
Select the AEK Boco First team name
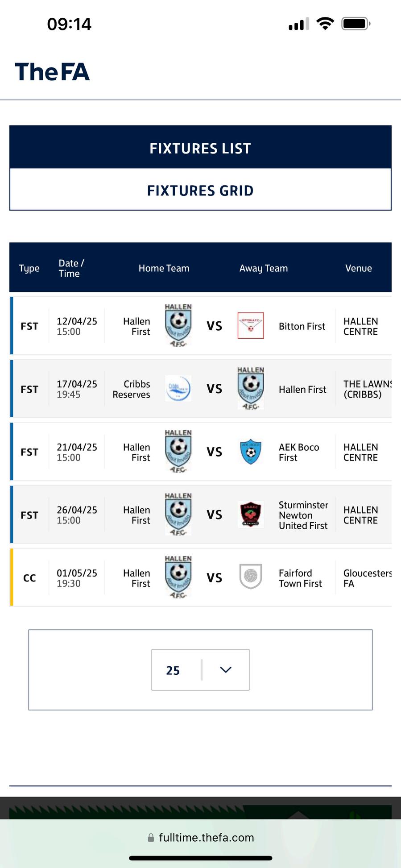pyautogui.click(x=299, y=453)
